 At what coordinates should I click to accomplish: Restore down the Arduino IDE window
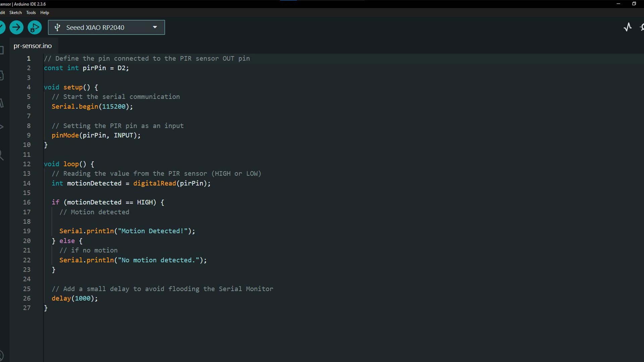point(634,4)
